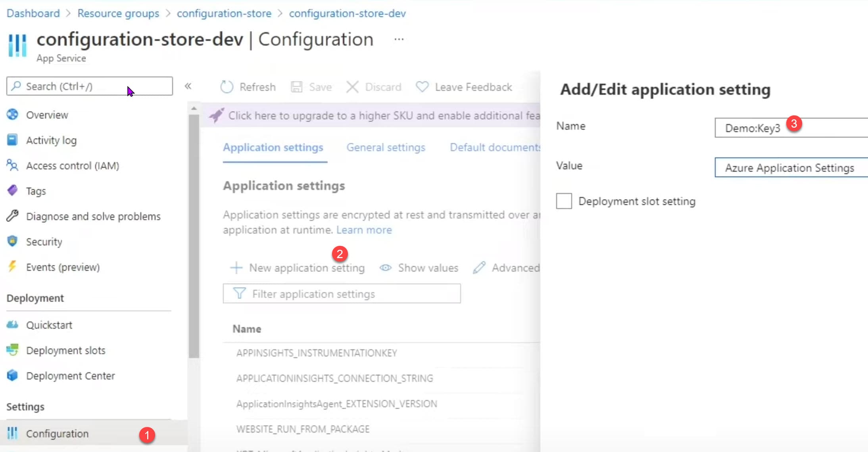
Task: Click the Leave Feedback heart icon
Action: click(422, 87)
